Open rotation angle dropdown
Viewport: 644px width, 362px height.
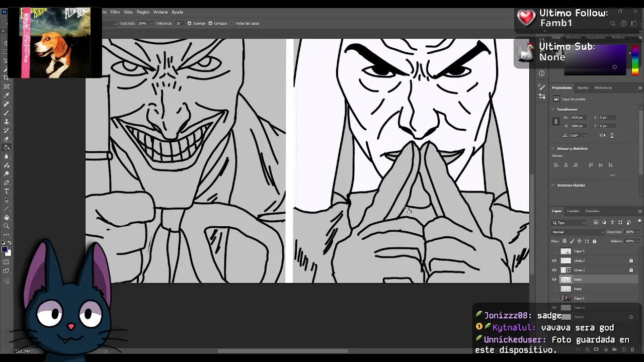(585, 135)
